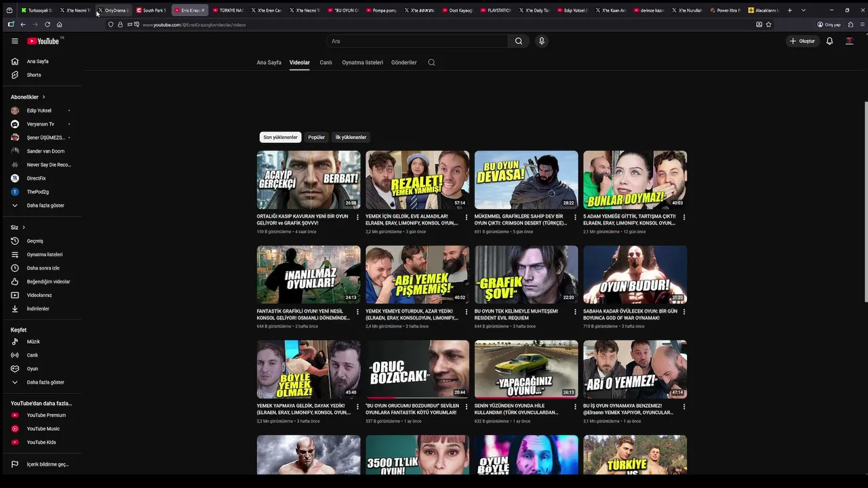Open options menu for YEMEK İÇİN GELDİK video
Screen dimensions: 868x488
coord(466,218)
